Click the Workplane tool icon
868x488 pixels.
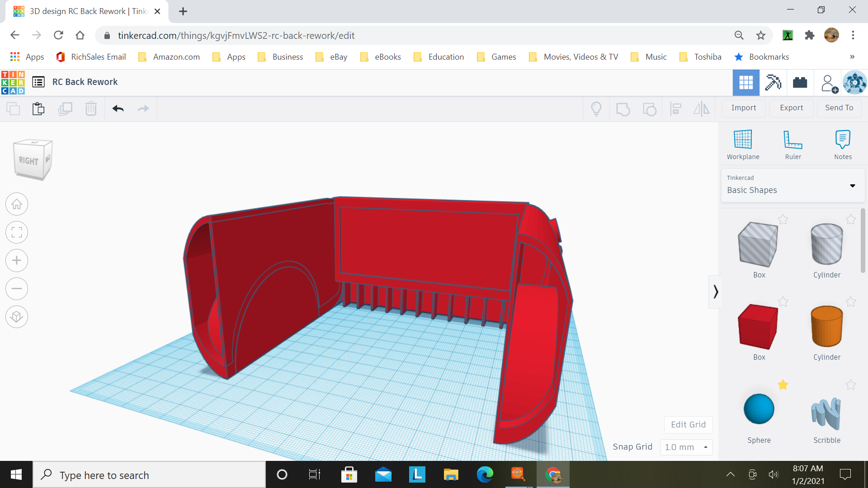(743, 140)
